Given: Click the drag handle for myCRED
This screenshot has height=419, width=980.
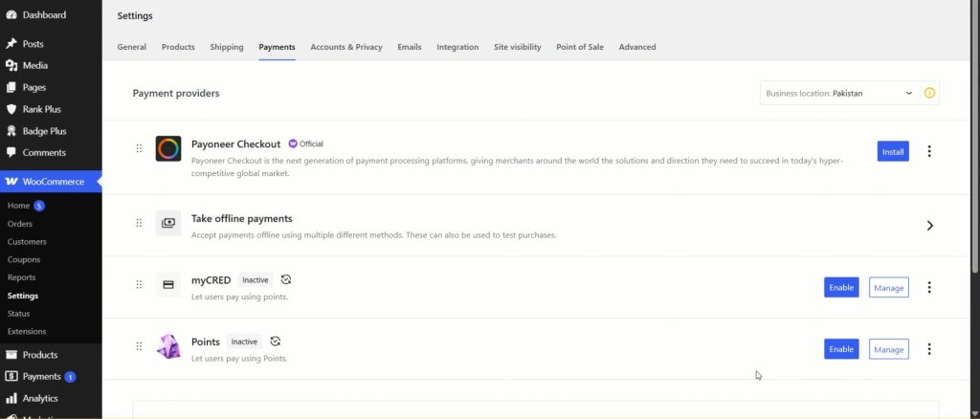Looking at the screenshot, I should (x=139, y=285).
